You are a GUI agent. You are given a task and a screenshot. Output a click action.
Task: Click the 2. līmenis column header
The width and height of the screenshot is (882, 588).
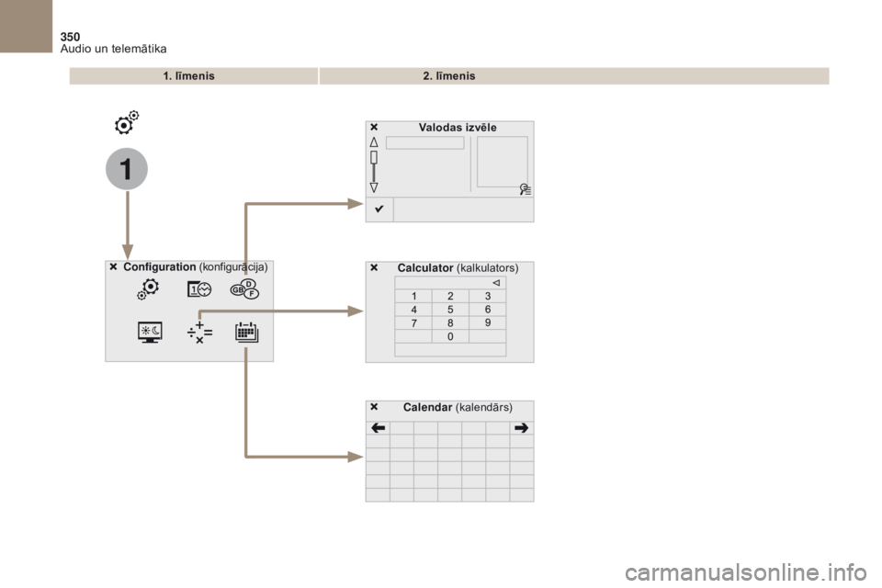[x=574, y=76]
